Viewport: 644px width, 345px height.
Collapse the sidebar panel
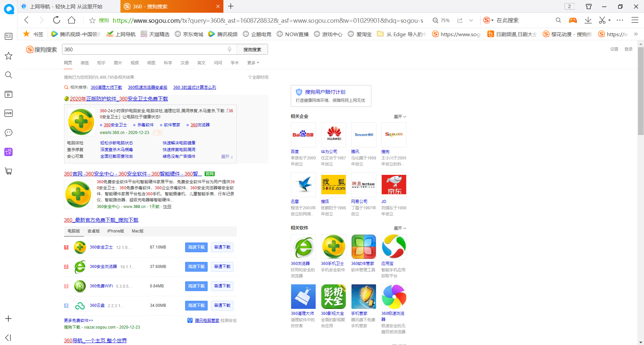[x=8, y=338]
